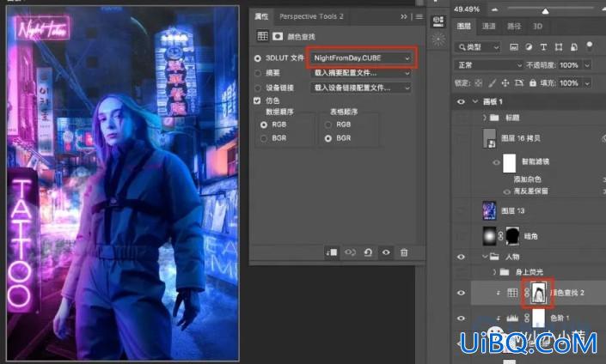Click the clip to layer icon in Properties
This screenshot has height=364, width=606.
click(x=332, y=252)
